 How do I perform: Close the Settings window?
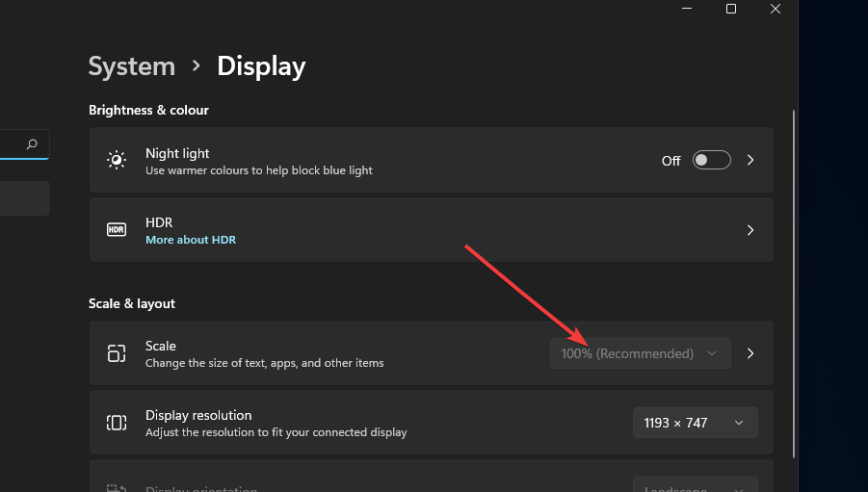[776, 9]
